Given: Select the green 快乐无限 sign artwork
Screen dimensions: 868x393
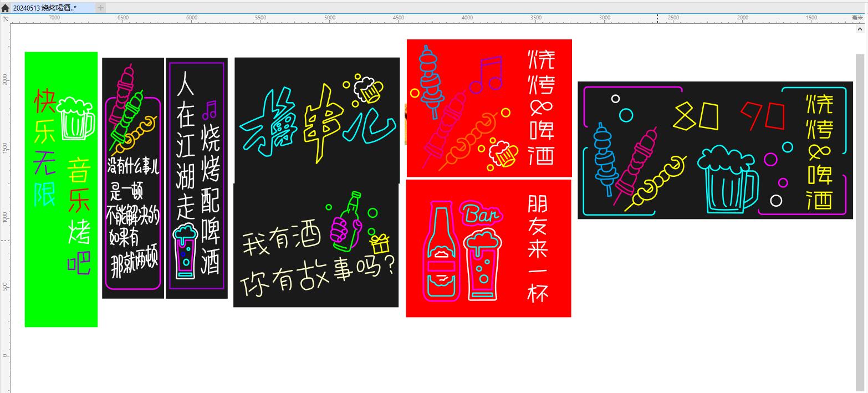Looking at the screenshot, I should (61, 190).
